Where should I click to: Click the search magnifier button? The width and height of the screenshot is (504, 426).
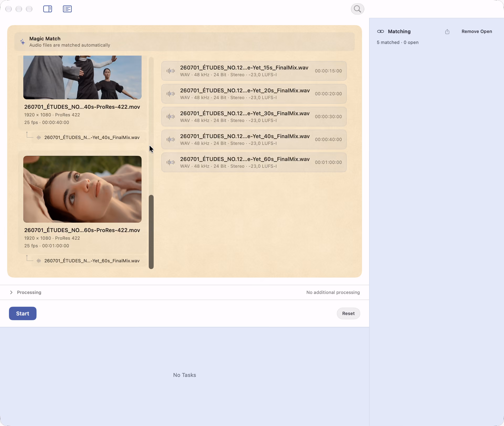tap(357, 9)
